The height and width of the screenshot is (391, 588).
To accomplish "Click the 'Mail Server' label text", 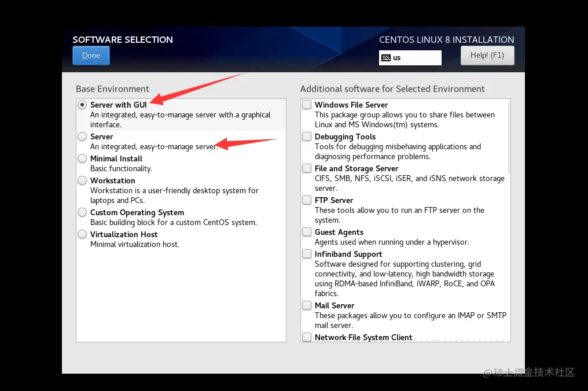I will (x=335, y=305).
